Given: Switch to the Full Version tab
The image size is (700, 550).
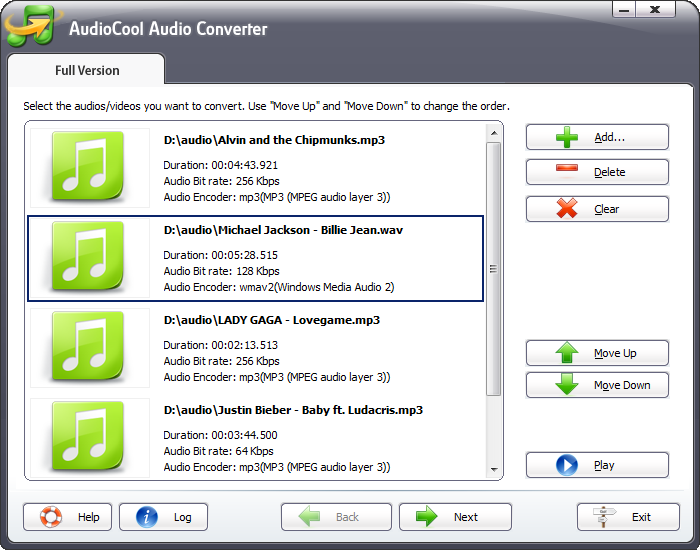Looking at the screenshot, I should (x=87, y=70).
